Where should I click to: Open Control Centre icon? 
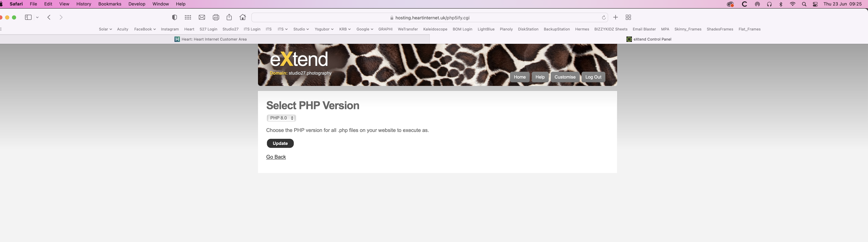(x=815, y=4)
